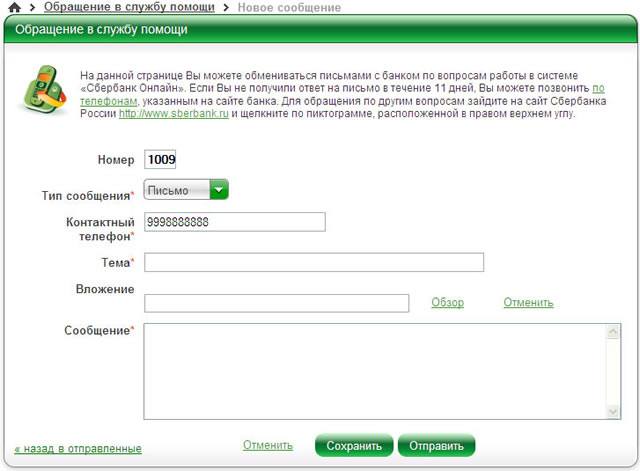Focus the Контактный телефон field
640x471 pixels.
pos(235,222)
